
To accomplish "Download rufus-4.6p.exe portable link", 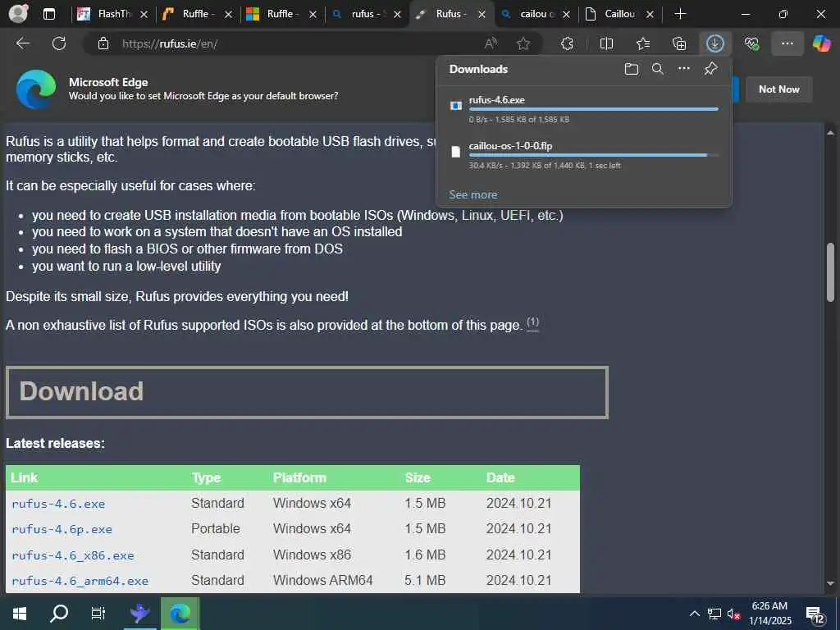I will [x=62, y=529].
